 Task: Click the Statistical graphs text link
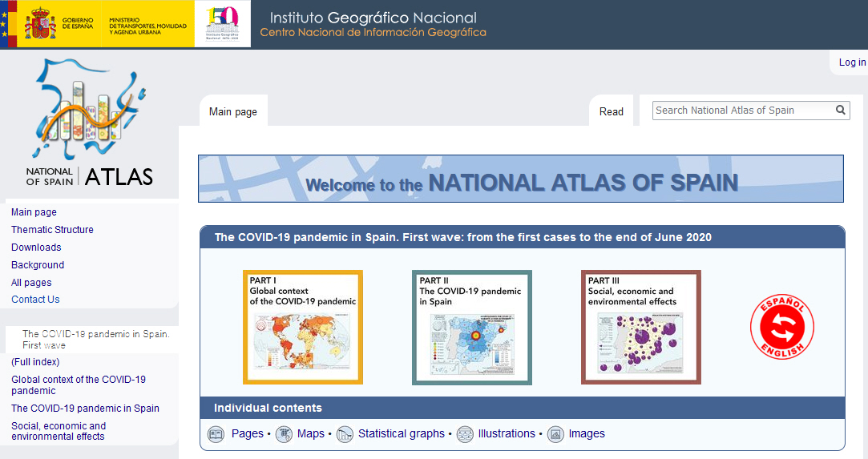point(402,433)
